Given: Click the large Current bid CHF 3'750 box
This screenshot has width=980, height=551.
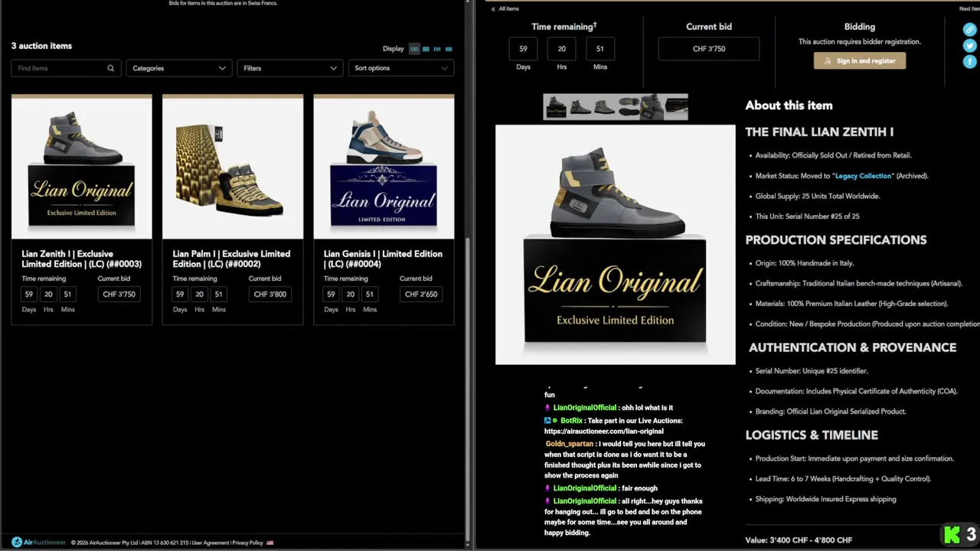Looking at the screenshot, I should coord(709,49).
